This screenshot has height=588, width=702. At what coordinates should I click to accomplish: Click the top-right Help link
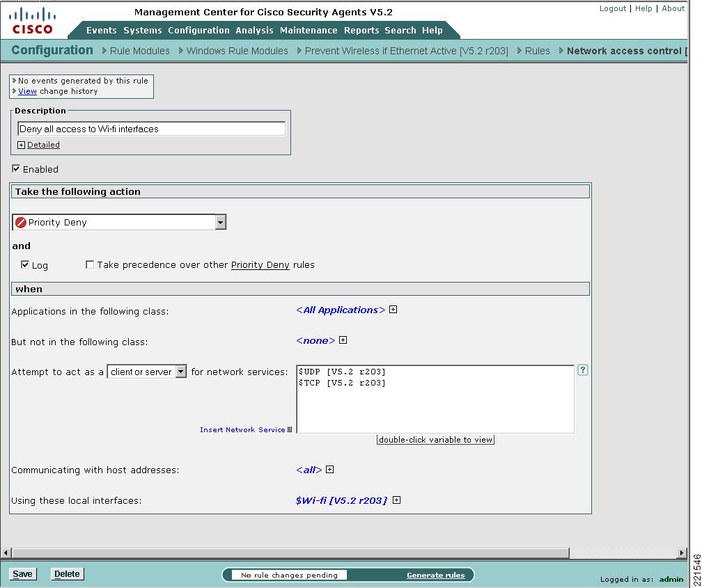click(643, 8)
